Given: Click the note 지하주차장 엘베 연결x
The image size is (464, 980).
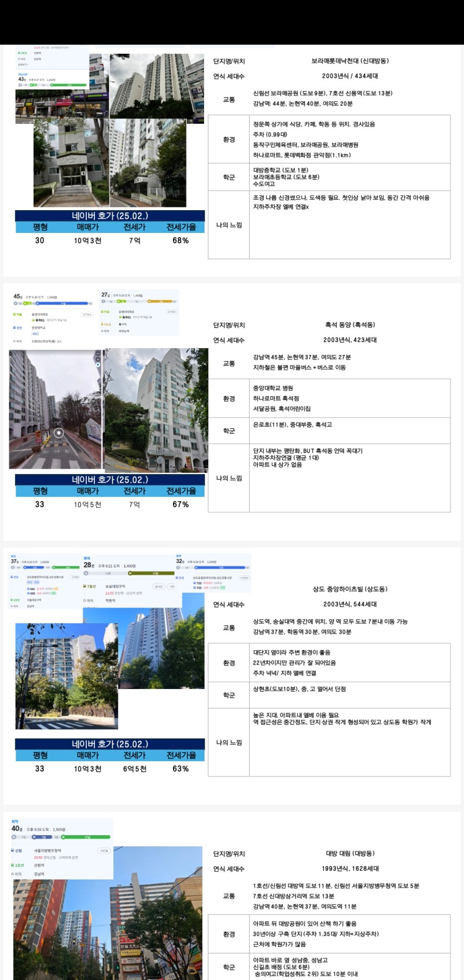Looking at the screenshot, I should pyautogui.click(x=281, y=207).
